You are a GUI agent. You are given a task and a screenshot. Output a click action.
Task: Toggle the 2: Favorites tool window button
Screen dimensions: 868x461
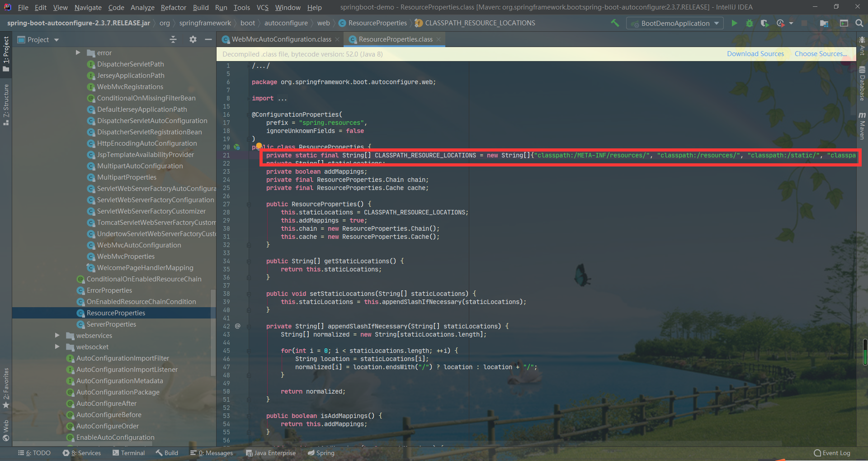(6, 388)
